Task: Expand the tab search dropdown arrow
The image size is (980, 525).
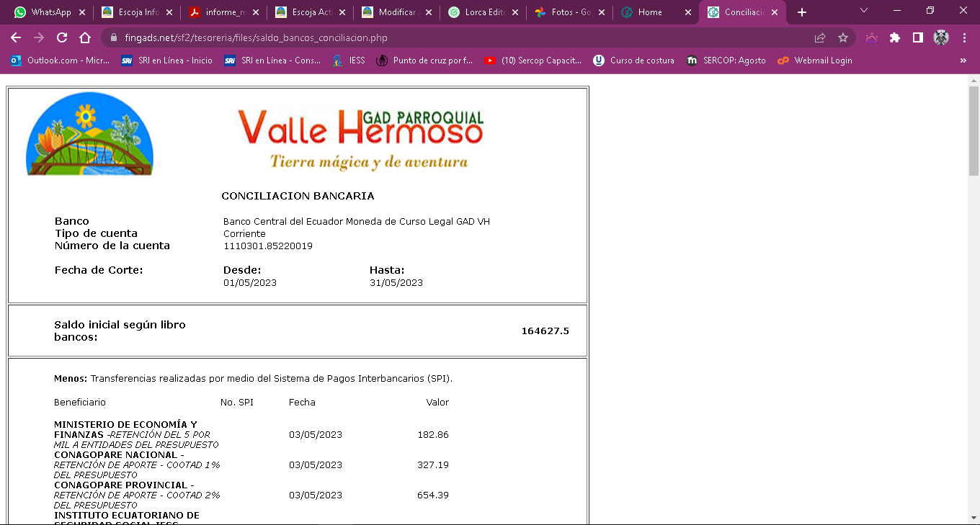Action: click(x=864, y=11)
